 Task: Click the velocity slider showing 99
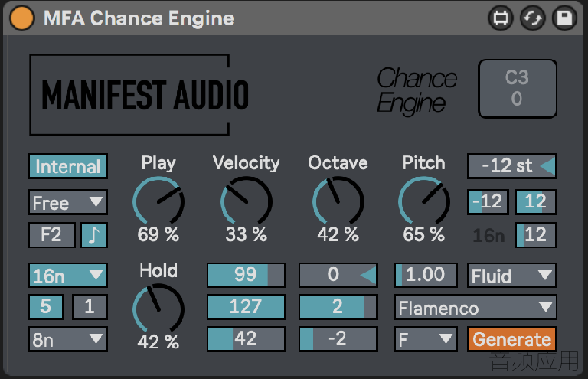coord(247,275)
